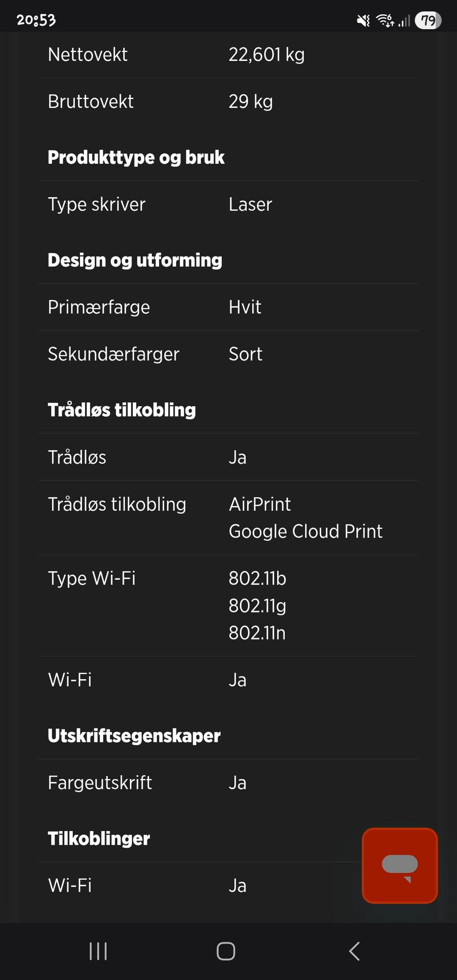Tap the Wi-Fi status bar icon
Image resolution: width=457 pixels, height=980 pixels.
click(385, 20)
